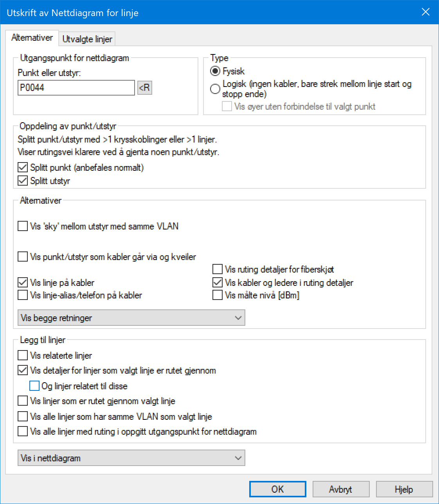Click into the Punkt eller utstyr field
Viewport: 439px width, 504px height.
coord(76,88)
